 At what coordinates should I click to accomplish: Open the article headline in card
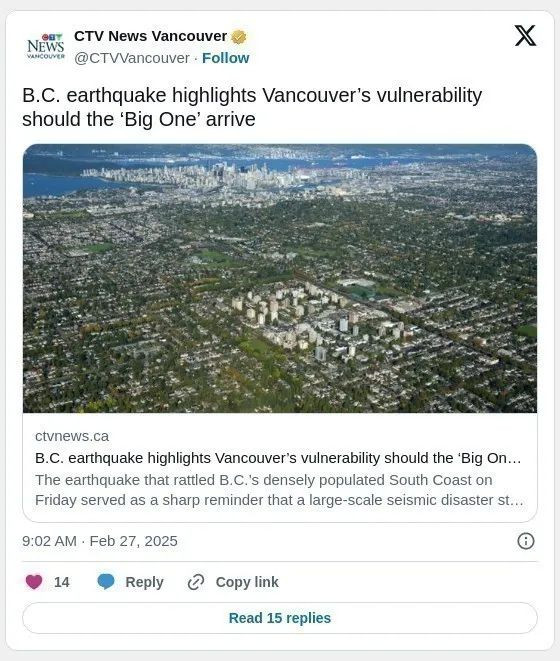[278, 458]
